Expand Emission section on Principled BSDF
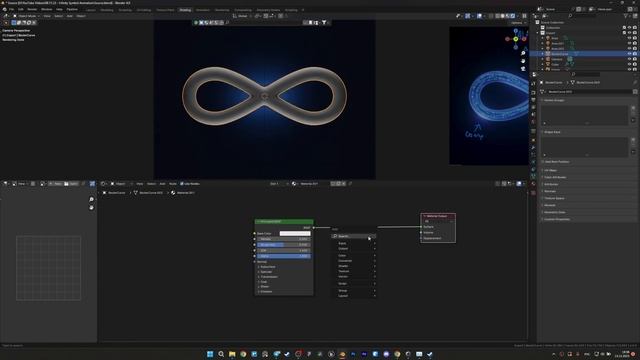Viewport: 640px width, 360px height. pyautogui.click(x=266, y=291)
